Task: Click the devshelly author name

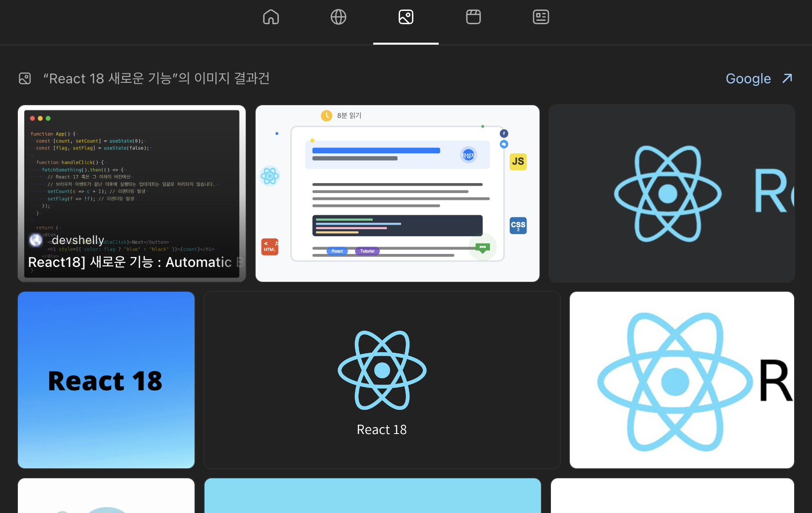Action: pyautogui.click(x=78, y=240)
